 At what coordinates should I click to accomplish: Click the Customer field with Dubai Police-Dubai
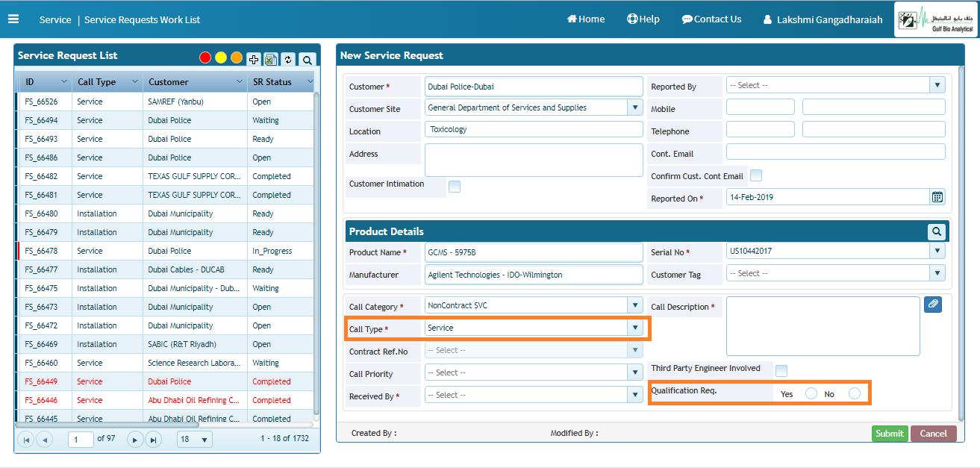click(x=534, y=87)
